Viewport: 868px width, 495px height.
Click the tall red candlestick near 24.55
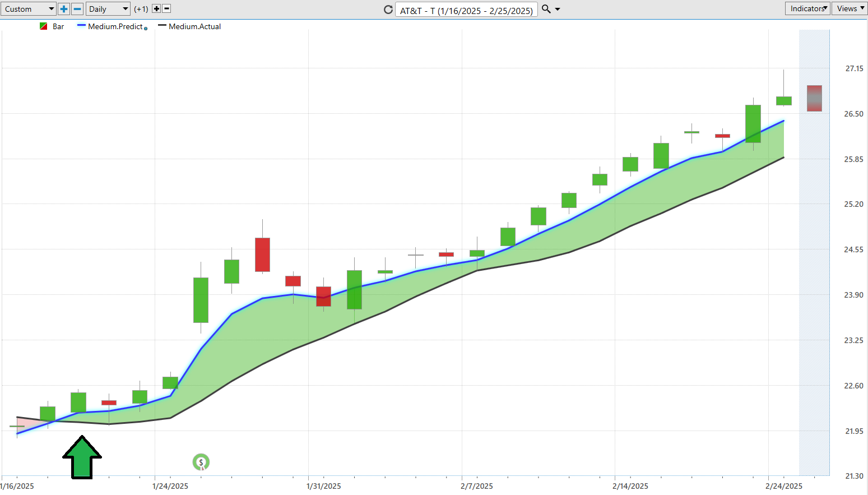(262, 255)
